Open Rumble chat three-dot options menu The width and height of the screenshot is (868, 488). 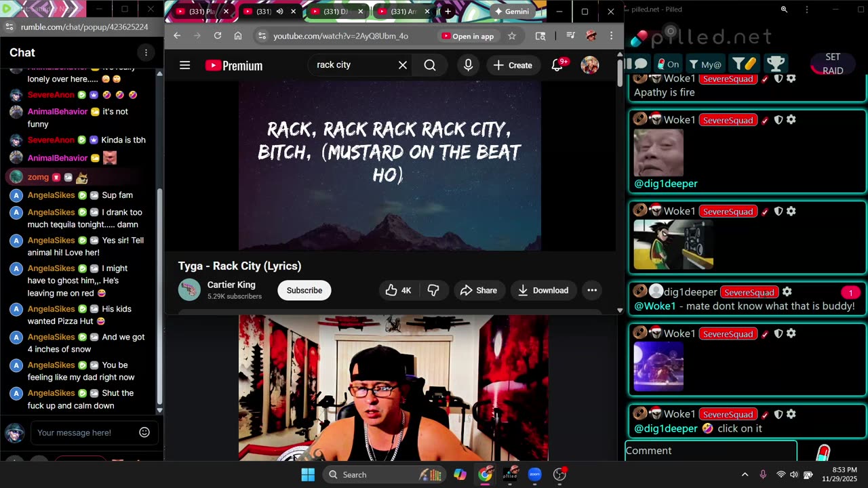point(146,52)
